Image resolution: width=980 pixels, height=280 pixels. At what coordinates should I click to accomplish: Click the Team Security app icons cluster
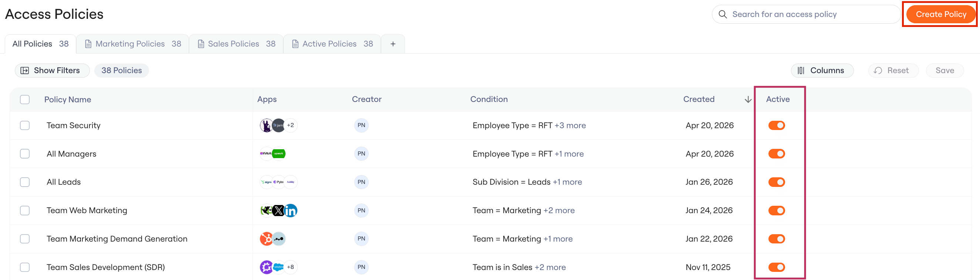point(278,125)
